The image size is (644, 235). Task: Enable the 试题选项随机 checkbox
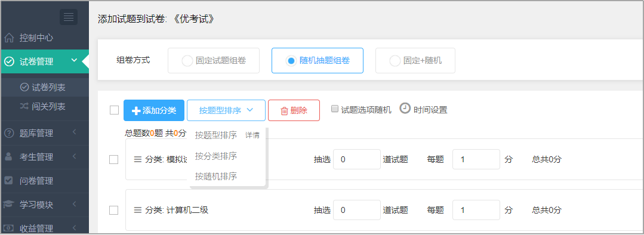tap(335, 109)
